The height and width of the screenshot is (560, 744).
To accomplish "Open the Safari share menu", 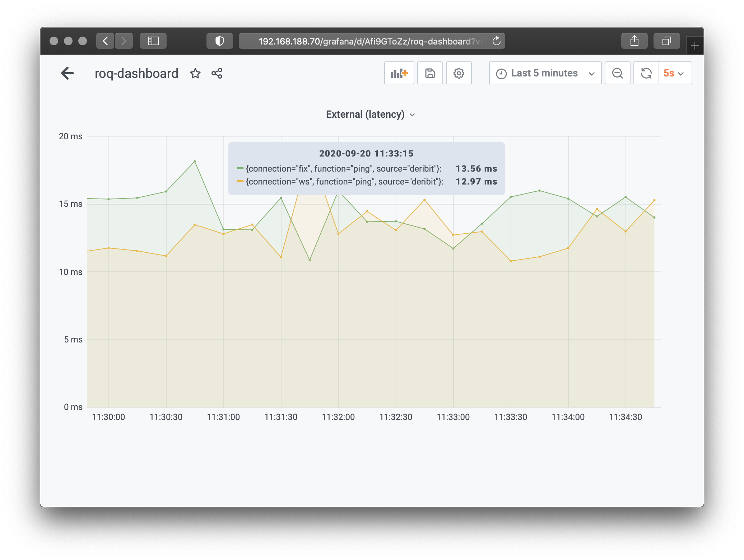I will [634, 41].
